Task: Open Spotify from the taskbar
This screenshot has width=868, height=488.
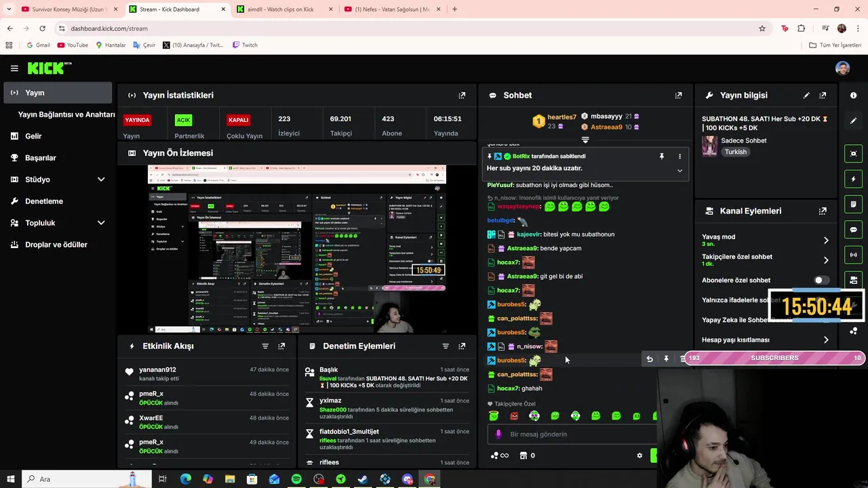Action: 296,479
